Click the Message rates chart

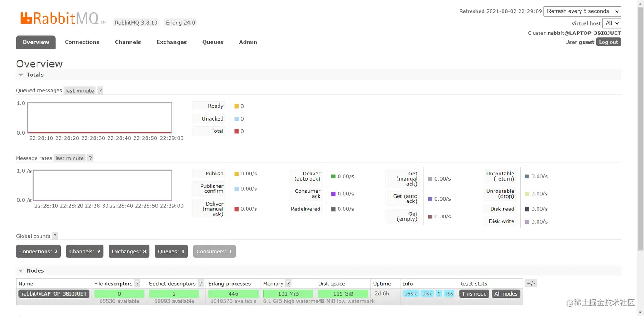[x=103, y=186]
